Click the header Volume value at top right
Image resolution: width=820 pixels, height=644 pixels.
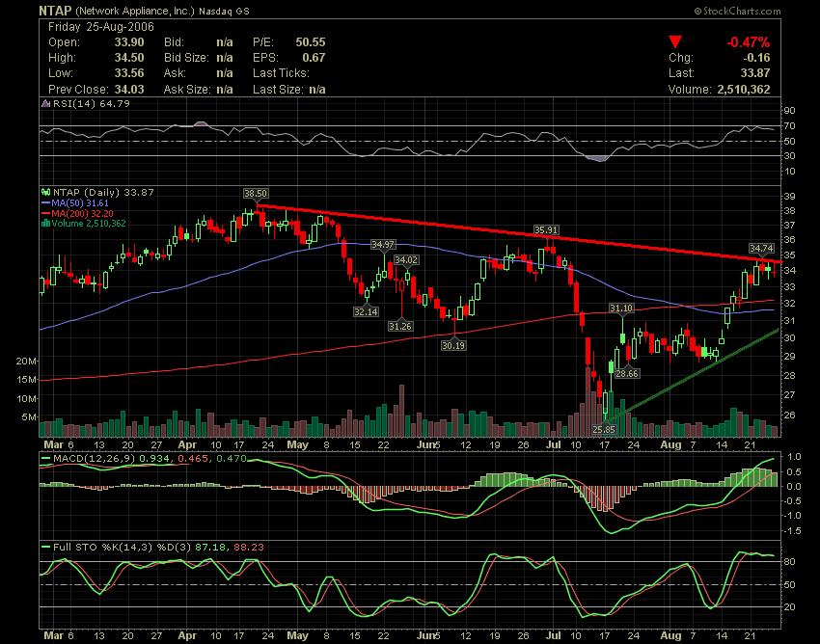(x=744, y=90)
